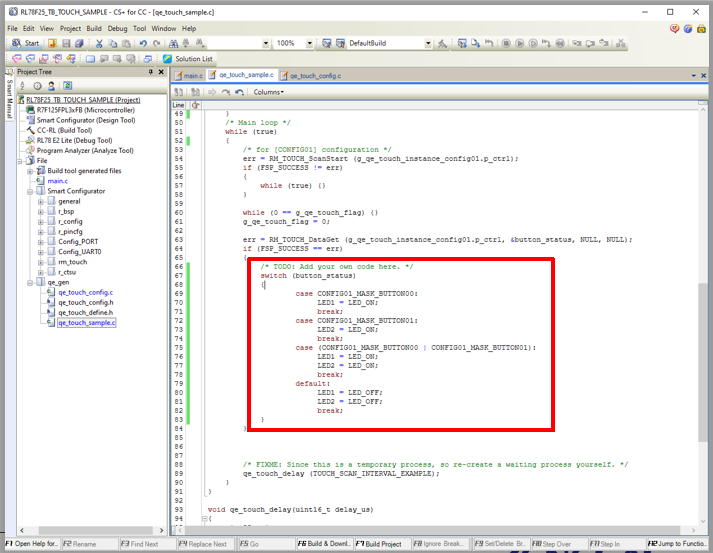Expand the general folder node
This screenshot has width=713, height=553.
[41, 201]
